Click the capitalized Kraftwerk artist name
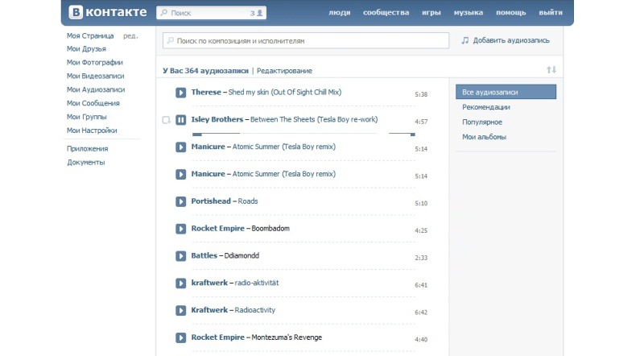This screenshot has height=356, width=644. coord(209,310)
